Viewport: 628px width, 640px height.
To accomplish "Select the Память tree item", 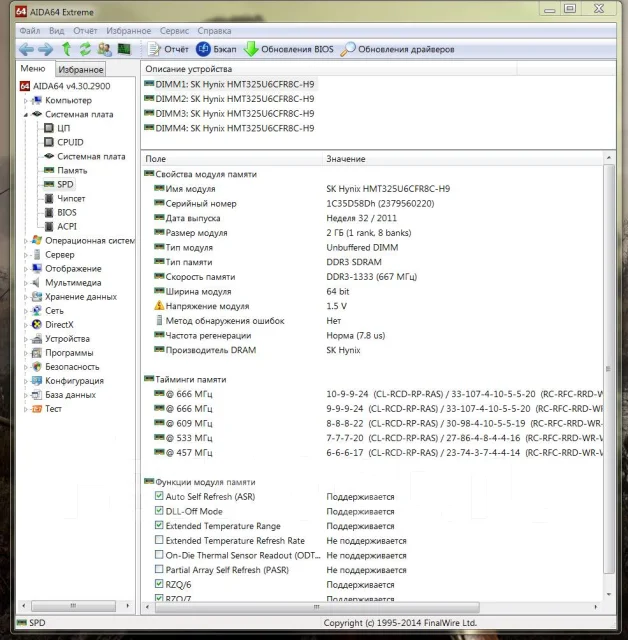I will [x=72, y=170].
